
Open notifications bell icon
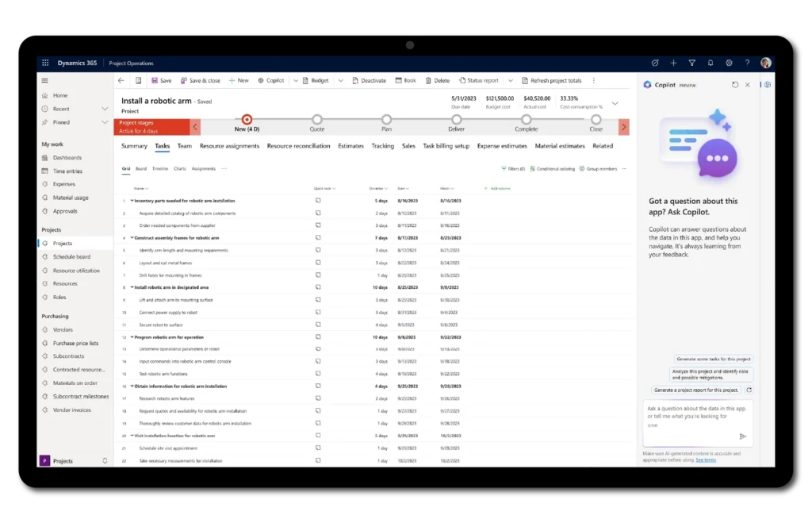(710, 63)
